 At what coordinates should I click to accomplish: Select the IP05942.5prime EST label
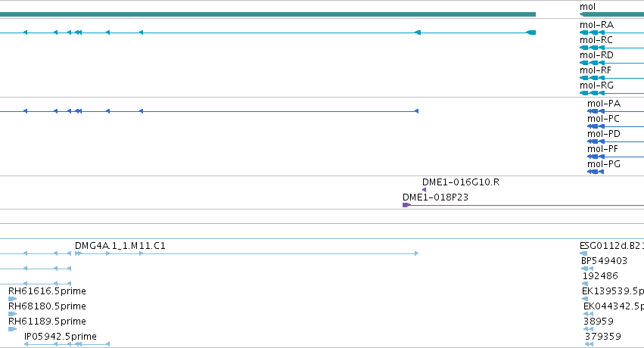pos(61,337)
